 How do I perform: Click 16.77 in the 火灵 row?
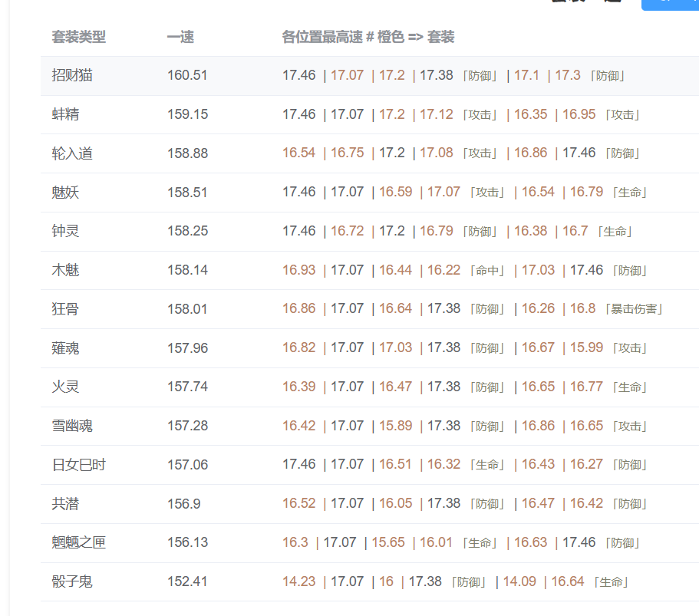[586, 387]
